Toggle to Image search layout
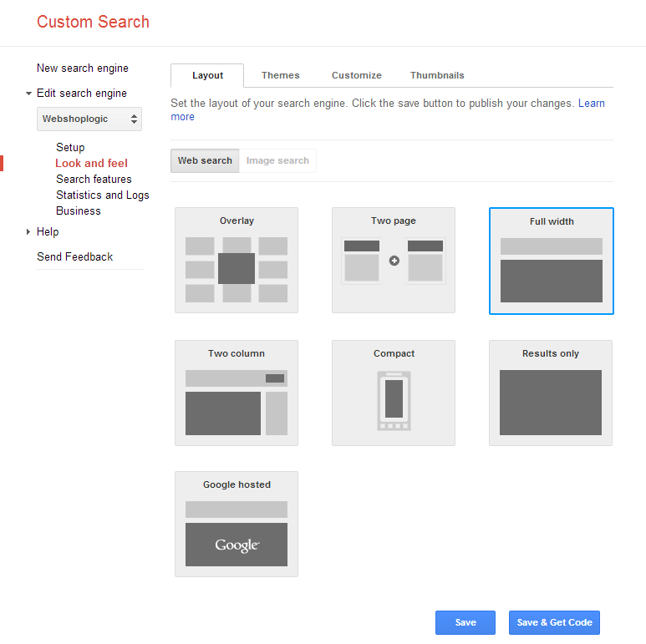This screenshot has width=646, height=644. click(x=277, y=160)
